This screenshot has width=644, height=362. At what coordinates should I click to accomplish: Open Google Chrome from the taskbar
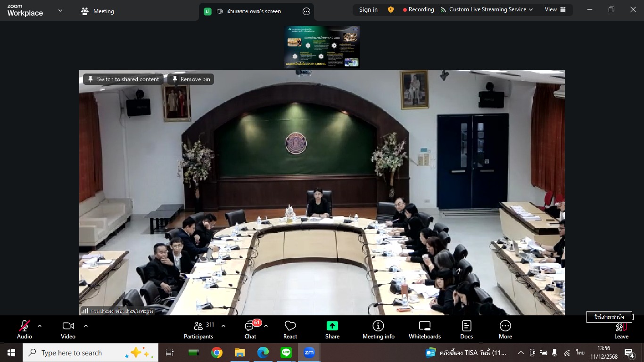coord(217,353)
